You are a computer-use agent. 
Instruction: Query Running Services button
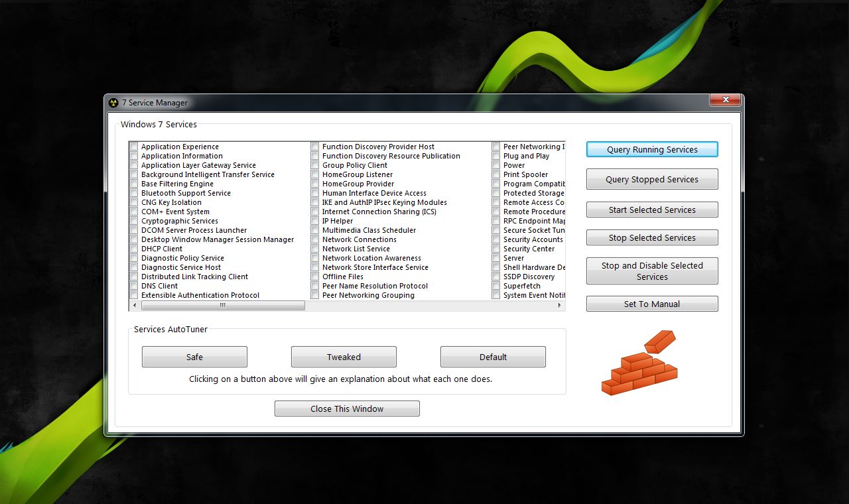pos(652,149)
